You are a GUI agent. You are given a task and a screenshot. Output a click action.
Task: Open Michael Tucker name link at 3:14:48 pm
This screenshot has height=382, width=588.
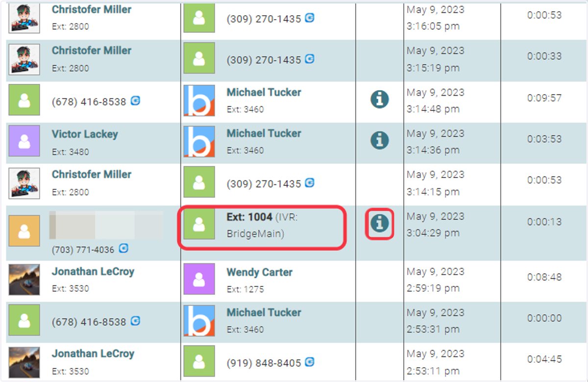pos(264,92)
